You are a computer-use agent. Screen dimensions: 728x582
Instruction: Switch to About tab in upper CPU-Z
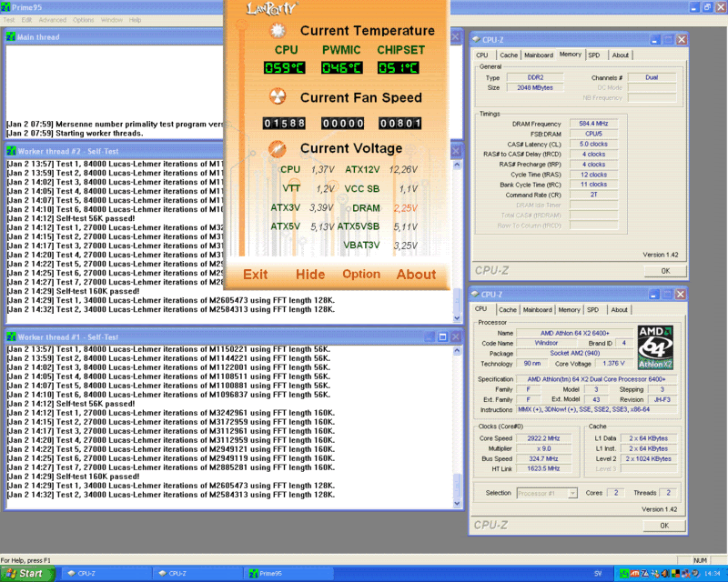point(621,55)
